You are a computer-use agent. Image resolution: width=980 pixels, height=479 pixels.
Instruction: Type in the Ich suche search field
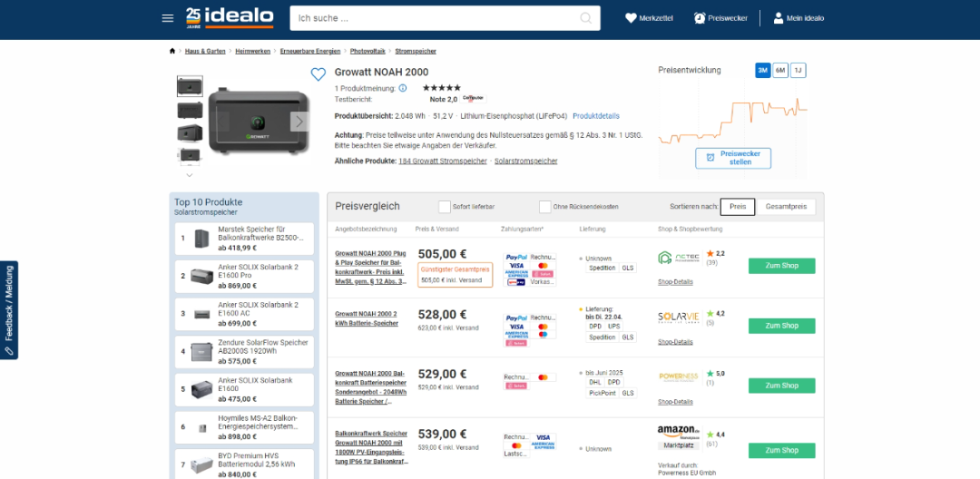tap(436, 18)
